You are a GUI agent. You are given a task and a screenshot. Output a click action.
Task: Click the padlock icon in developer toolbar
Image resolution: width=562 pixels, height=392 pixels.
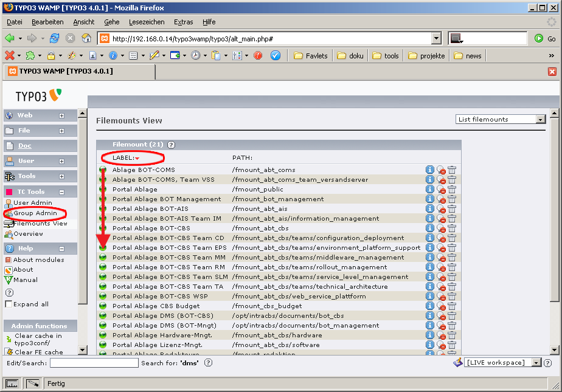[x=51, y=55]
